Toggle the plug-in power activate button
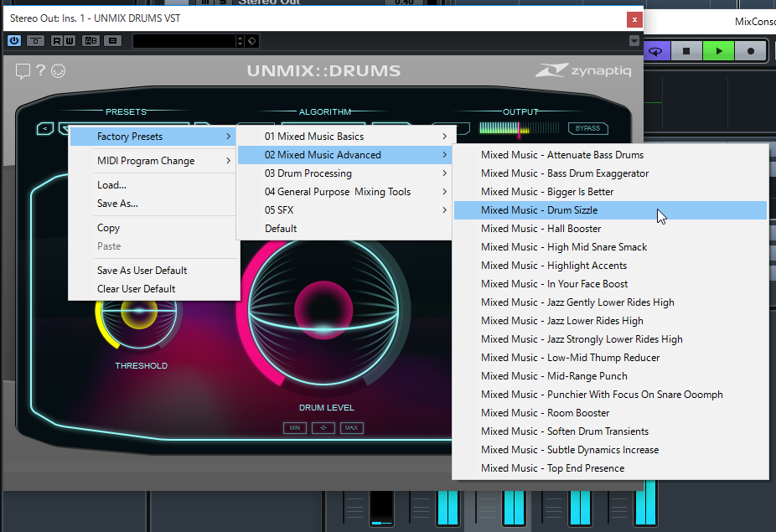 (x=14, y=40)
